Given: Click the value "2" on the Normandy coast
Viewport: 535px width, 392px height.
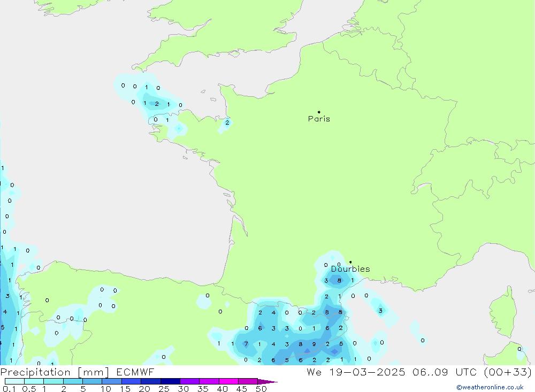Looking at the screenshot, I should tap(227, 122).
